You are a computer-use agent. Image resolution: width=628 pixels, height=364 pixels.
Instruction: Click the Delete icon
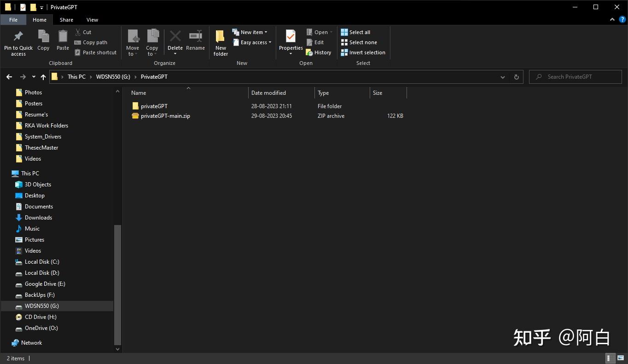pyautogui.click(x=175, y=37)
